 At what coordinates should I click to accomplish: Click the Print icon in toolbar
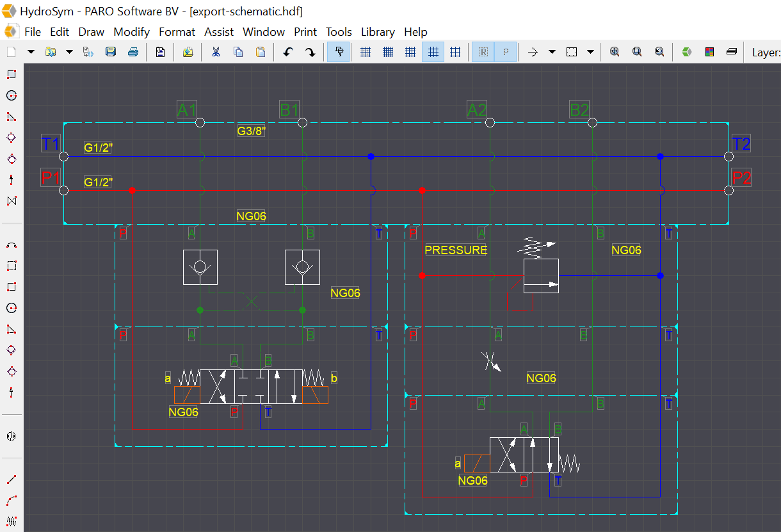click(x=133, y=52)
